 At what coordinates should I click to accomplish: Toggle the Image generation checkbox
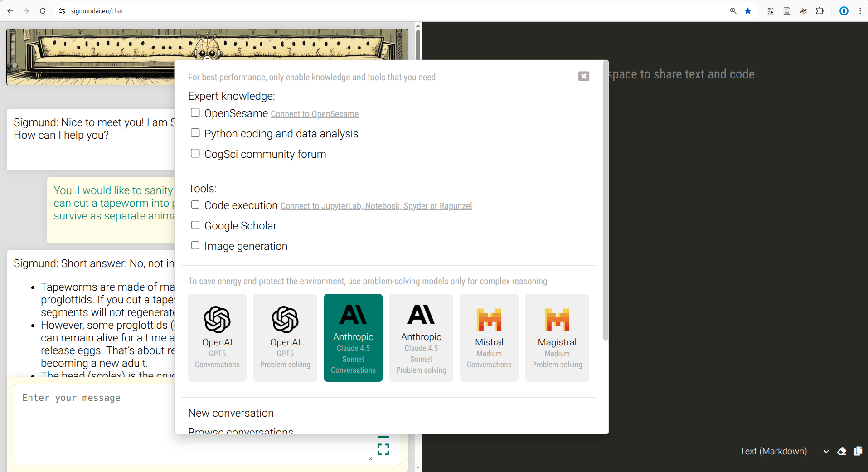click(x=195, y=245)
